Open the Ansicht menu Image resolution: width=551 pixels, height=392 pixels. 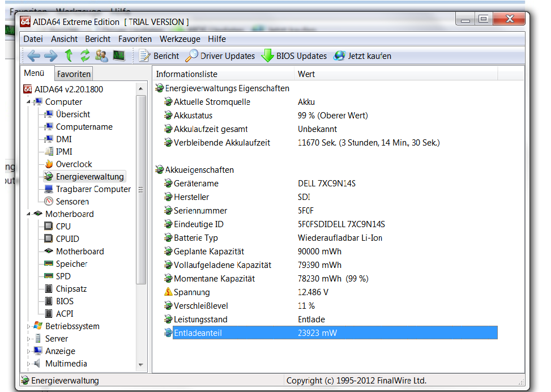[65, 39]
